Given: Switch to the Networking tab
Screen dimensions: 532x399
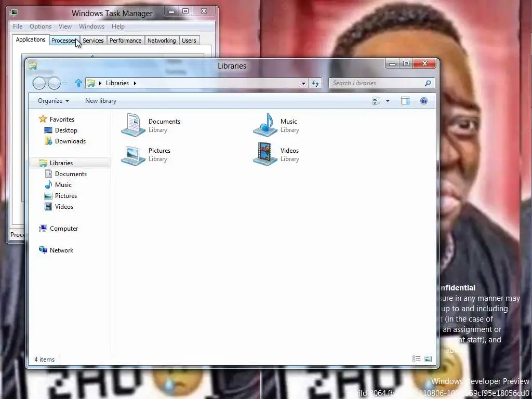Looking at the screenshot, I should (x=162, y=41).
